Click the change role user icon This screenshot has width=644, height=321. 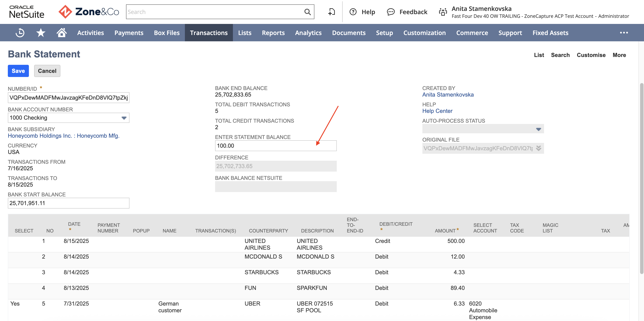pos(443,12)
